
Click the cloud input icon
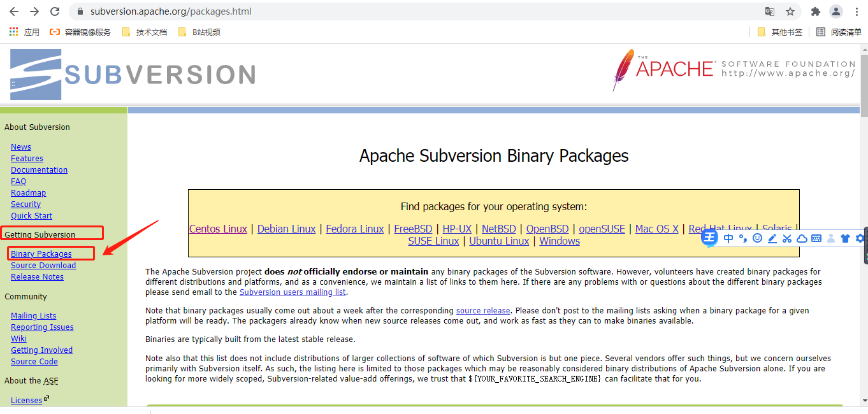tap(802, 238)
